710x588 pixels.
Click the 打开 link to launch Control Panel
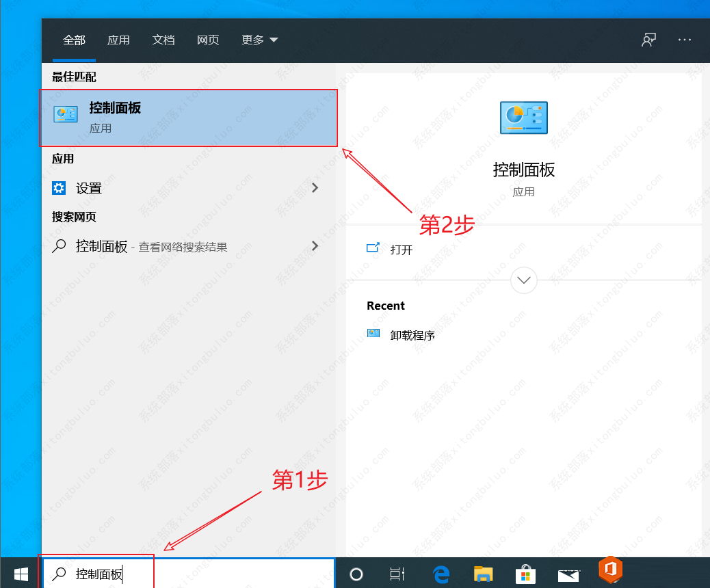(x=401, y=250)
